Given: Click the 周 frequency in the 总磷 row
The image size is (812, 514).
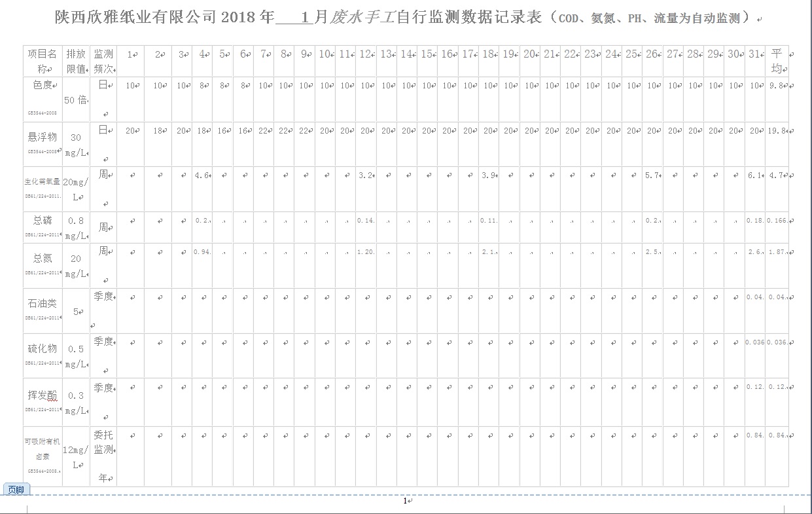Looking at the screenshot, I should pyautogui.click(x=103, y=227).
